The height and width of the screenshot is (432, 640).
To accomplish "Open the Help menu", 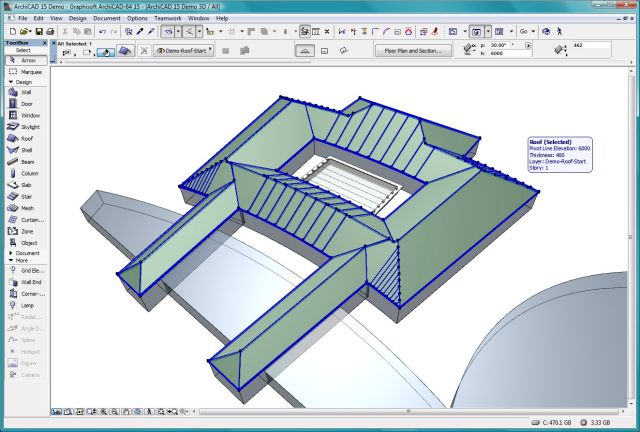I will coord(222,18).
